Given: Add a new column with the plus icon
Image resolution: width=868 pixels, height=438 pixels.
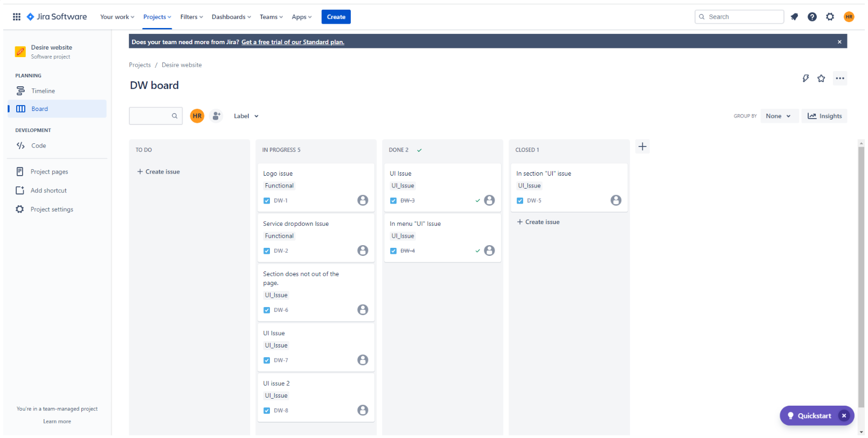Looking at the screenshot, I should [x=642, y=147].
